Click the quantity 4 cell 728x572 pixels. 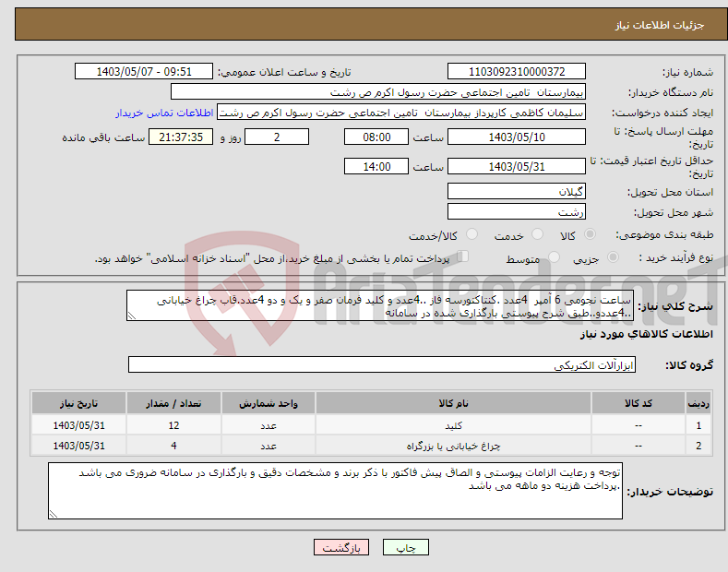pyautogui.click(x=173, y=446)
